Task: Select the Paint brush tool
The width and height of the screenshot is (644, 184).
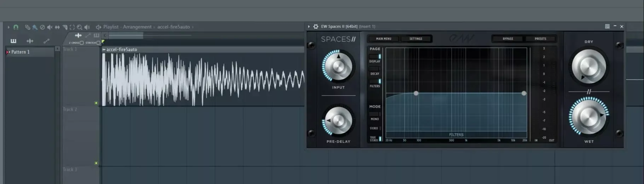Action: pos(35,27)
